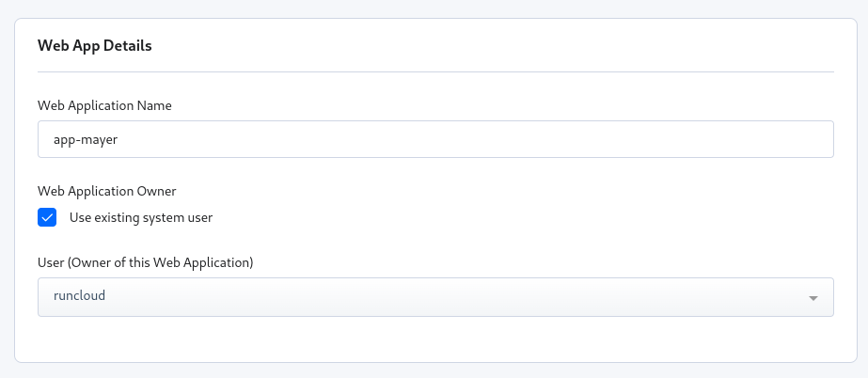This screenshot has width=868, height=378.
Task: Expand the system user list via its arrow
Action: tap(813, 298)
